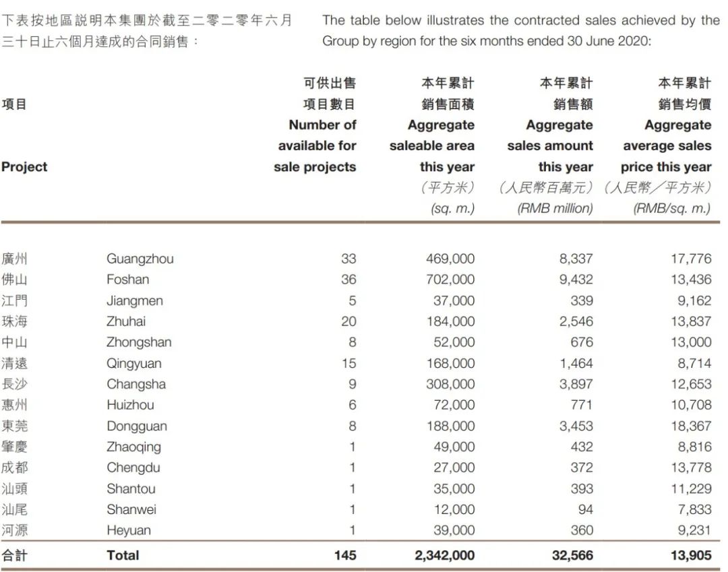Select Shanwei average price 7,833
The height and width of the screenshot is (572, 728).
[x=694, y=509]
